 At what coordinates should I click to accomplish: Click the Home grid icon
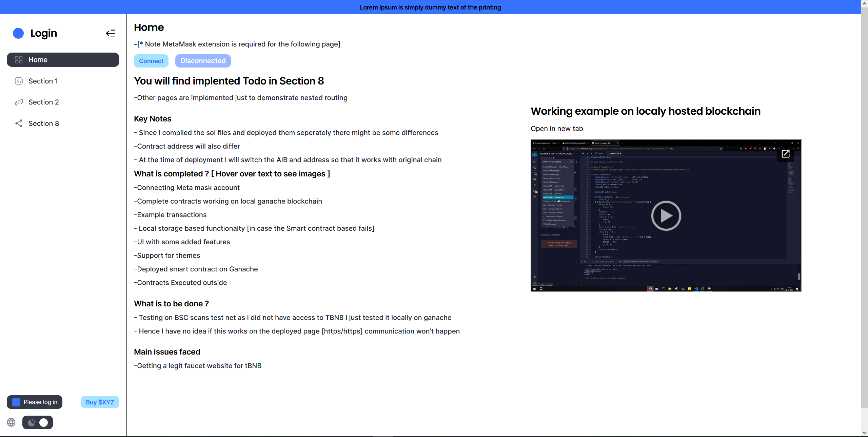pos(19,60)
